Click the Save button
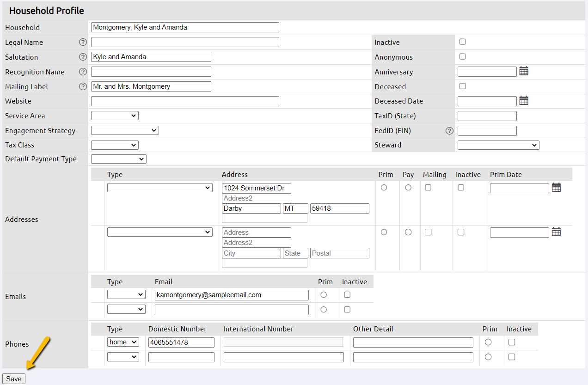The height and width of the screenshot is (385, 588). 13,379
